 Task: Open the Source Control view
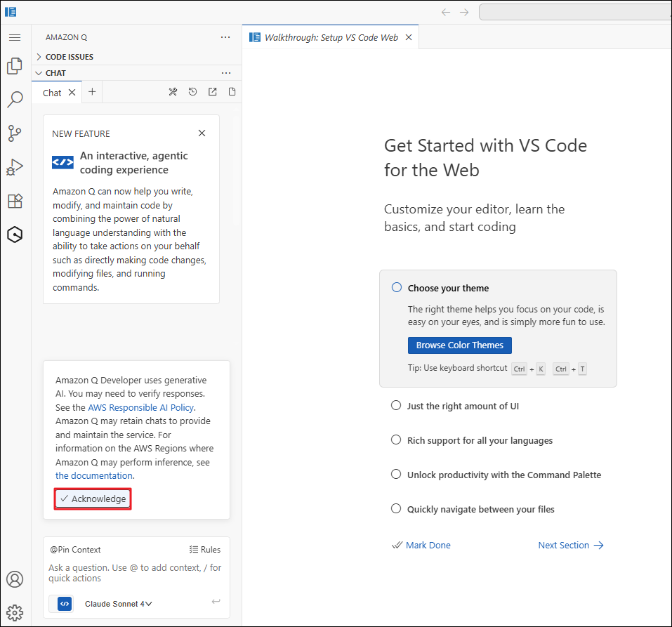pyautogui.click(x=15, y=133)
